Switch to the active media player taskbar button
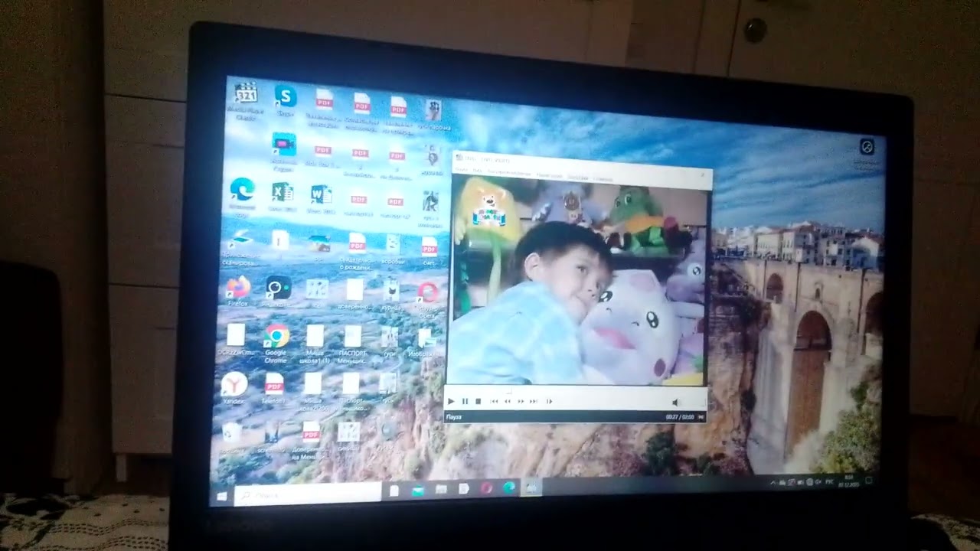The width and height of the screenshot is (980, 551). 531,487
